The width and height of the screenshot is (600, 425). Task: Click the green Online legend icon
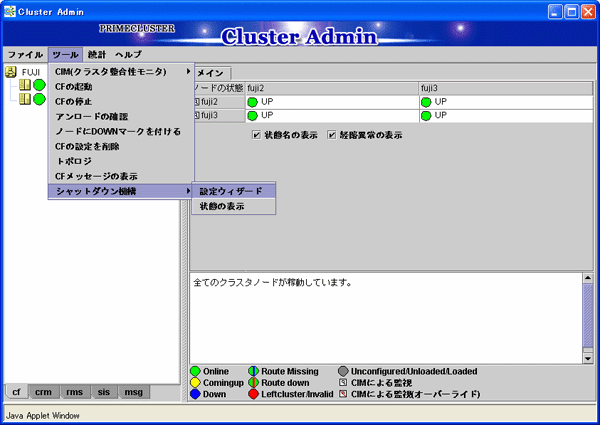click(196, 371)
